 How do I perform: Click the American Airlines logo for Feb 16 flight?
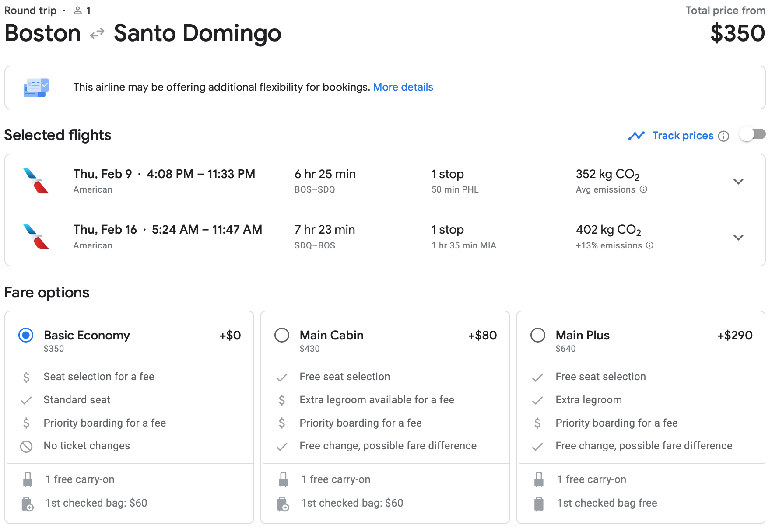pyautogui.click(x=36, y=237)
